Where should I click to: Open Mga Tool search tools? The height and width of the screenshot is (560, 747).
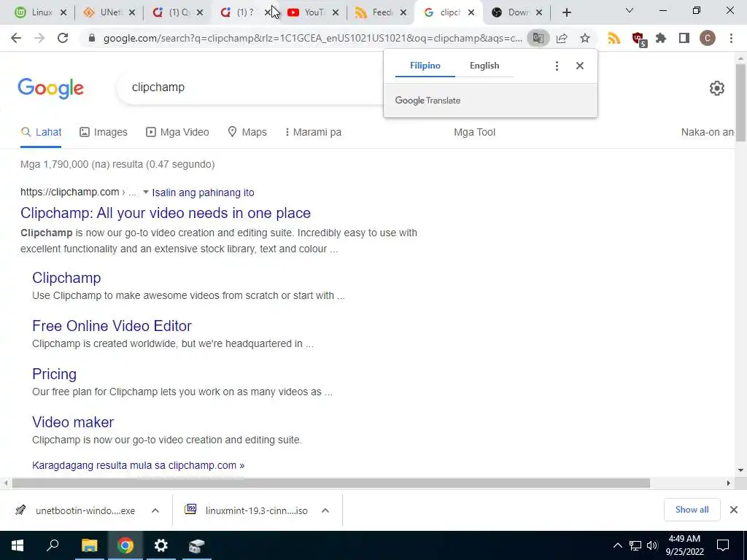click(474, 133)
